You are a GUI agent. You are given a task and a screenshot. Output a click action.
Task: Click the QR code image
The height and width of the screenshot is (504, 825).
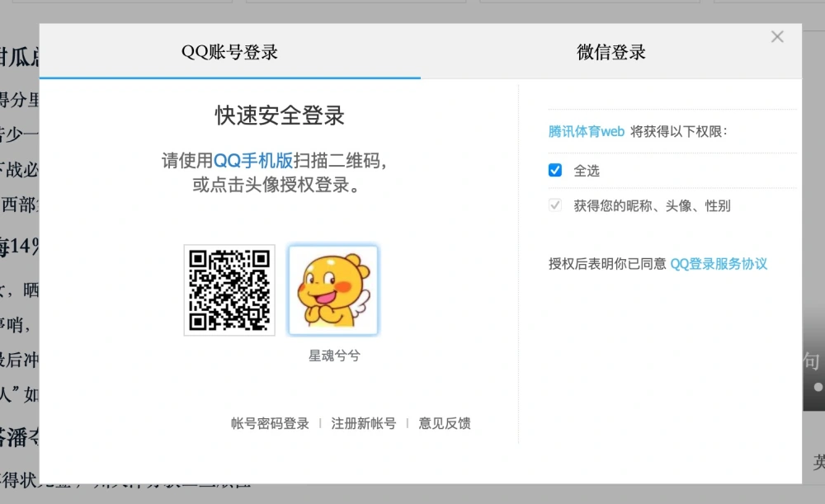[229, 290]
